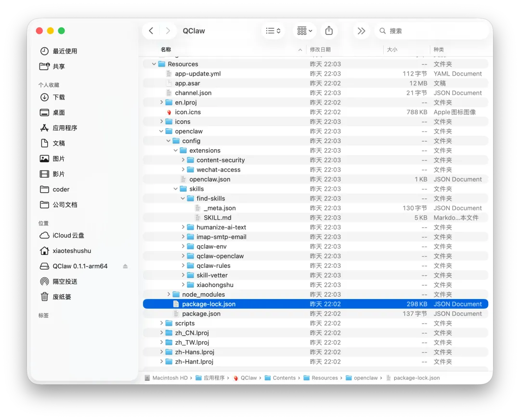Collapse the extensions folder
Viewport: 520px width, 420px height.
176,150
